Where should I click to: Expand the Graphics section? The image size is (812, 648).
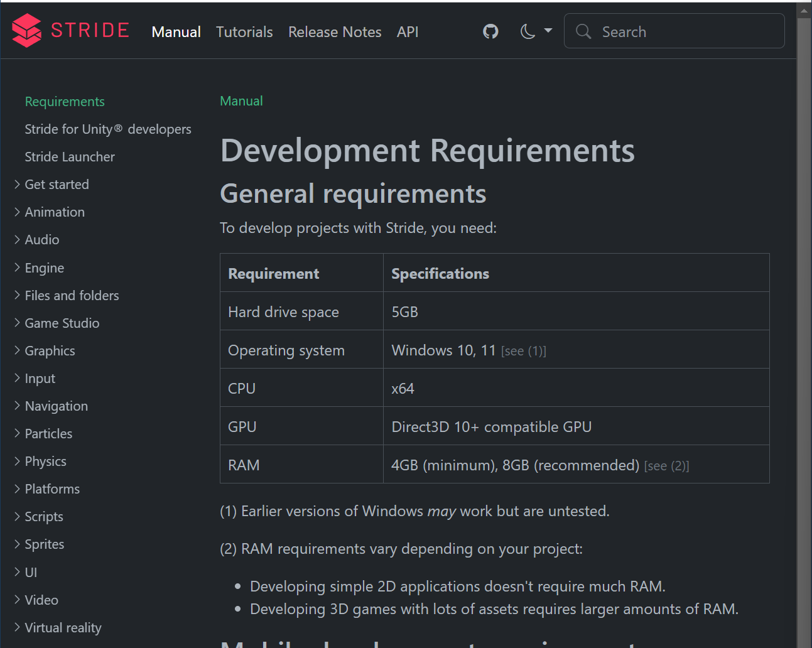click(x=50, y=350)
